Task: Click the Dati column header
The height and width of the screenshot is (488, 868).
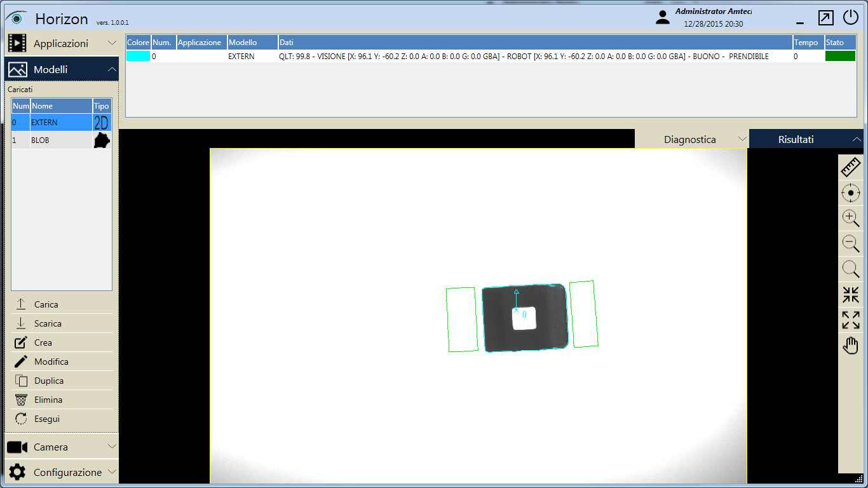Action: click(534, 43)
